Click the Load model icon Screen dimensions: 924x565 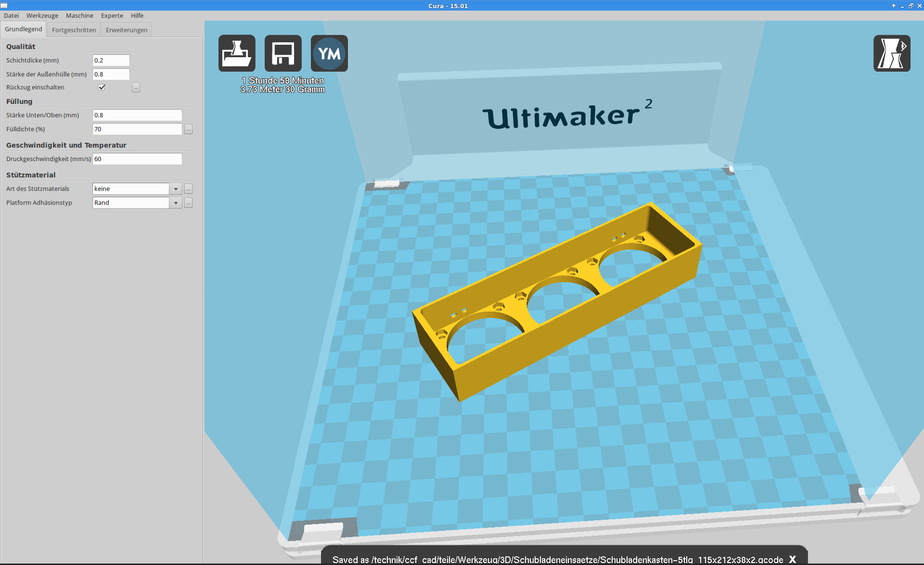[237, 53]
